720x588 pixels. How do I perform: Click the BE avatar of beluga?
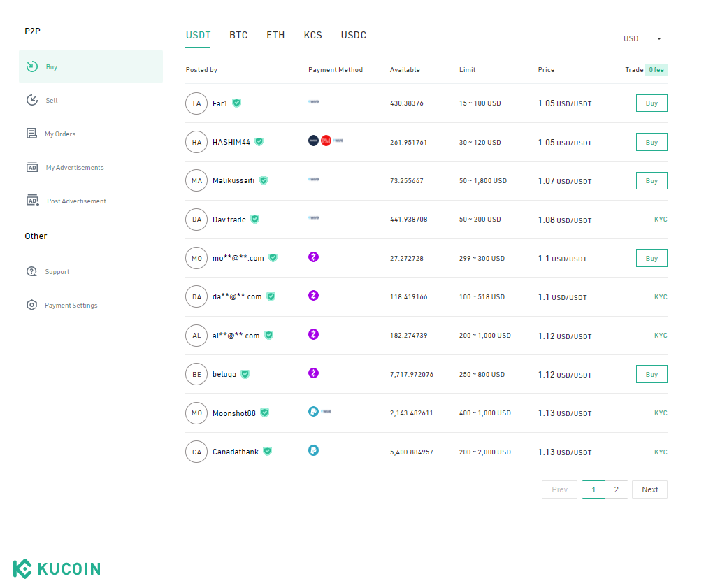click(196, 374)
